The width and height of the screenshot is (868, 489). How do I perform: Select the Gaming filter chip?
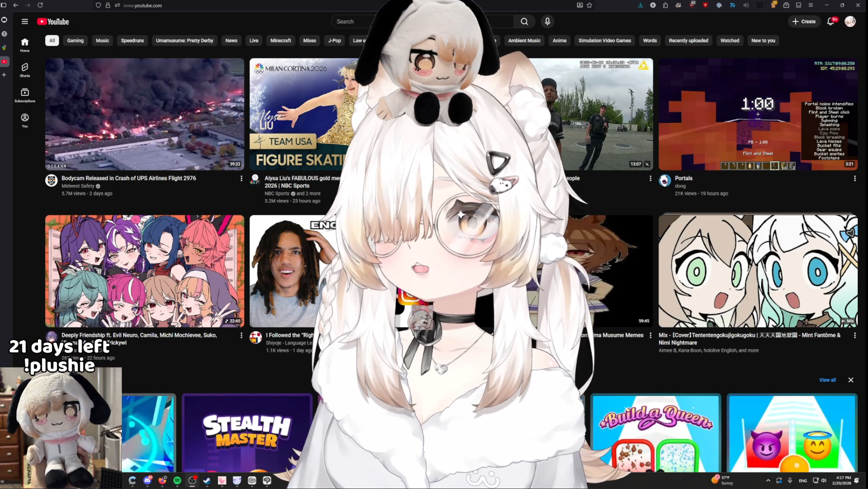pyautogui.click(x=75, y=41)
